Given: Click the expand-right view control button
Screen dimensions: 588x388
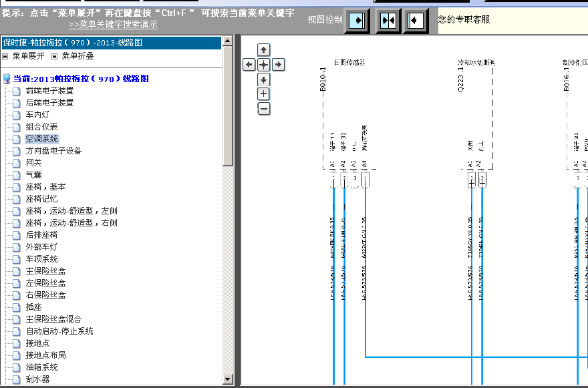Looking at the screenshot, I should [357, 20].
